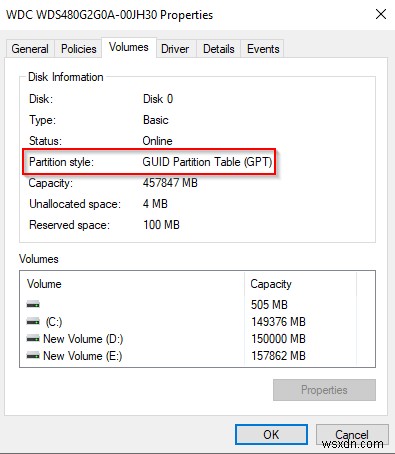Close the Properties dialog window

pyautogui.click(x=381, y=14)
